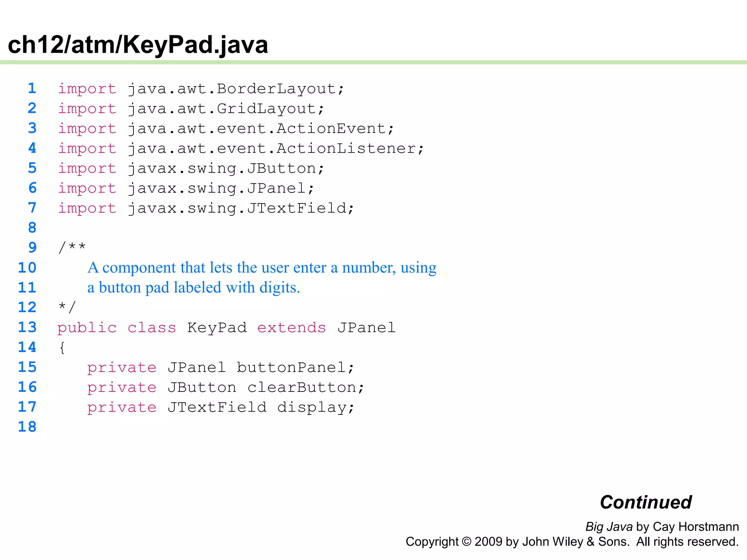Click the javax.swing.JTextField import line
Image resolution: width=747 pixels, height=560 pixels.
coord(206,208)
